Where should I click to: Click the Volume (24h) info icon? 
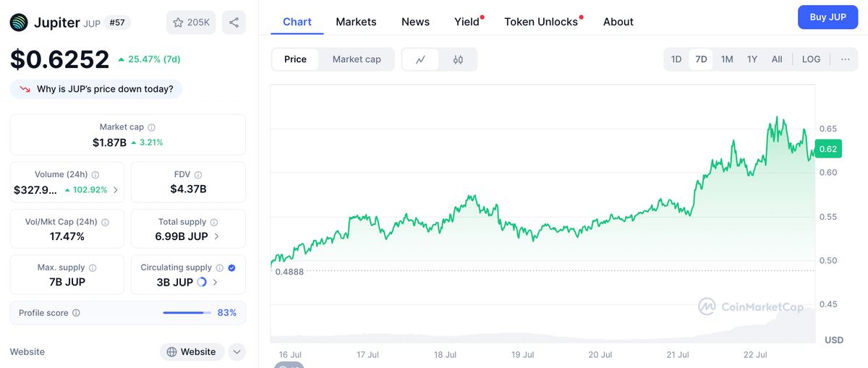tap(95, 175)
